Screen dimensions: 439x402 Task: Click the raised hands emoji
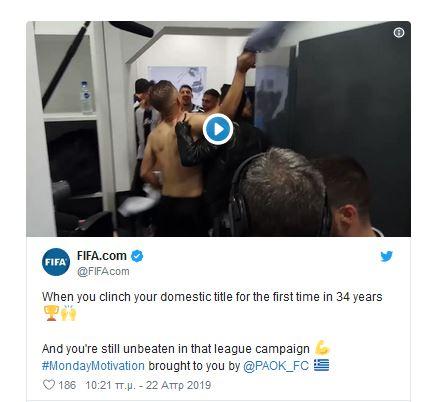[x=69, y=313]
